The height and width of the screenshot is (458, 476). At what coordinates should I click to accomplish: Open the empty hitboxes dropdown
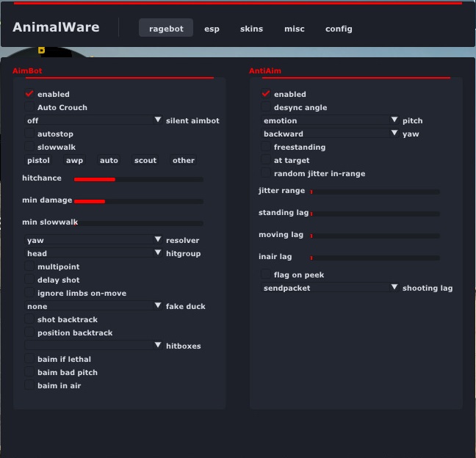[93, 346]
